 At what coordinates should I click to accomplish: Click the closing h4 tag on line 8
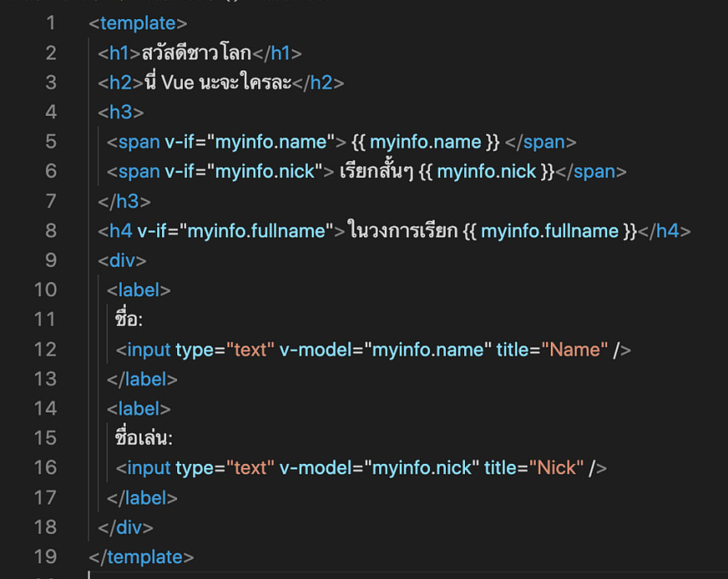pos(664,232)
